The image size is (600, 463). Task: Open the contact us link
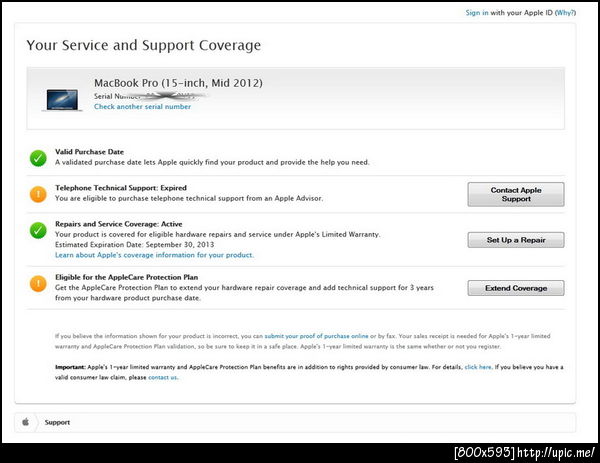tap(163, 377)
